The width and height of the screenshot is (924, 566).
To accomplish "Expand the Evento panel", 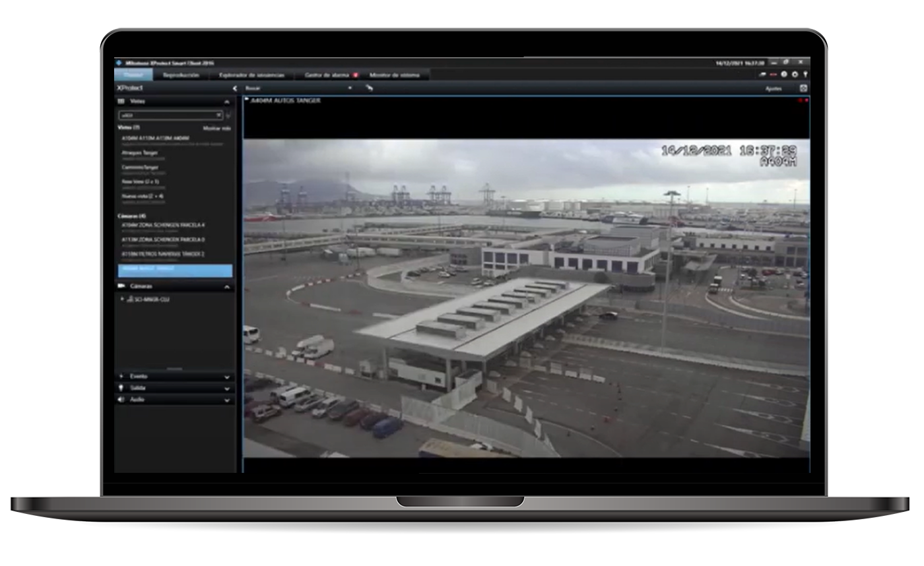I will coord(227,377).
